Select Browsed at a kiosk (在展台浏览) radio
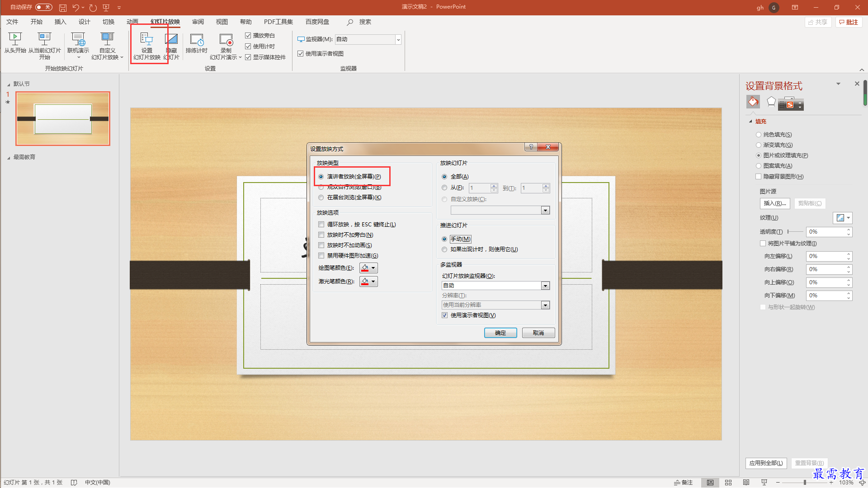This screenshot has width=868, height=488. (321, 197)
